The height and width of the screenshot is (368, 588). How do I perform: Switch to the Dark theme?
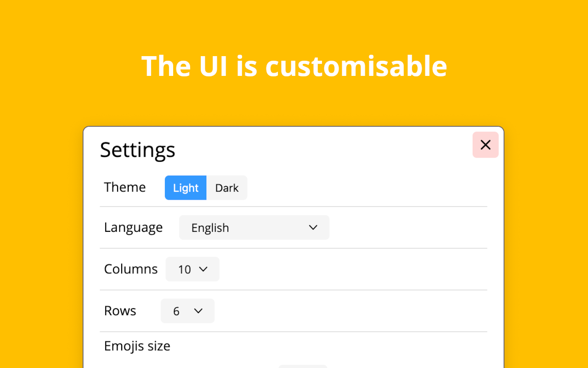coord(227,188)
